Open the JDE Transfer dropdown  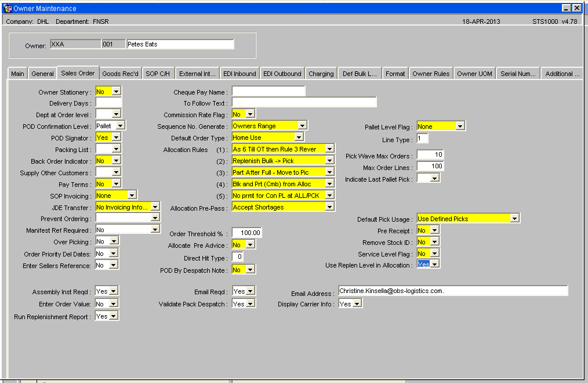155,207
